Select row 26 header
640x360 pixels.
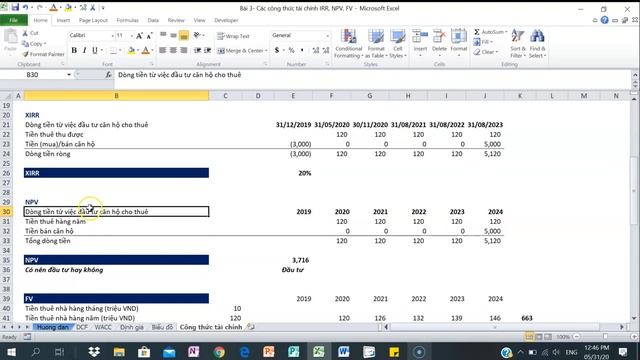coord(6,173)
